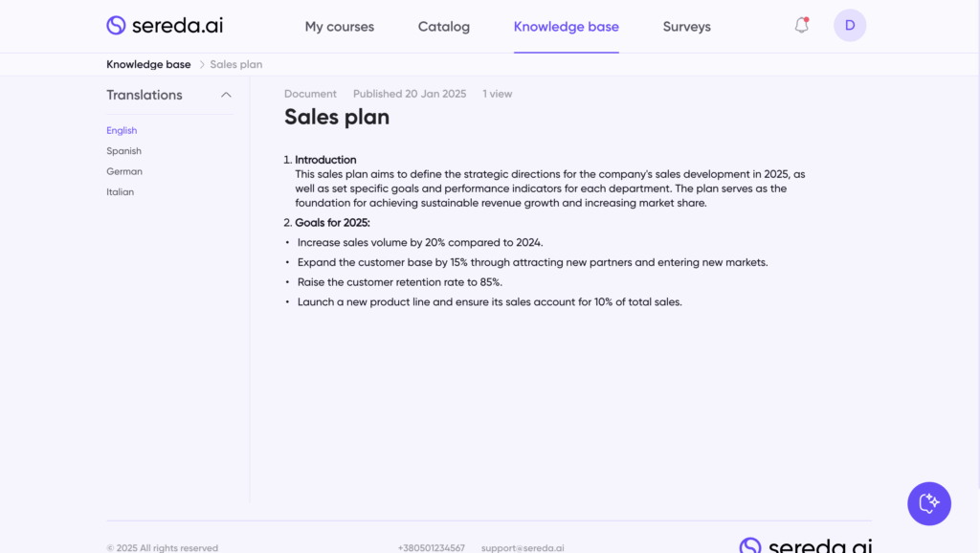The height and width of the screenshot is (553, 980).
Task: Open the notifications bell
Action: (802, 26)
